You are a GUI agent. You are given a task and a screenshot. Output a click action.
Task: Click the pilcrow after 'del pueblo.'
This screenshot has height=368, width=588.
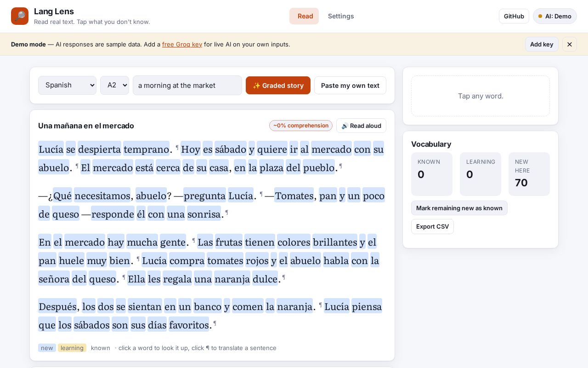click(340, 166)
